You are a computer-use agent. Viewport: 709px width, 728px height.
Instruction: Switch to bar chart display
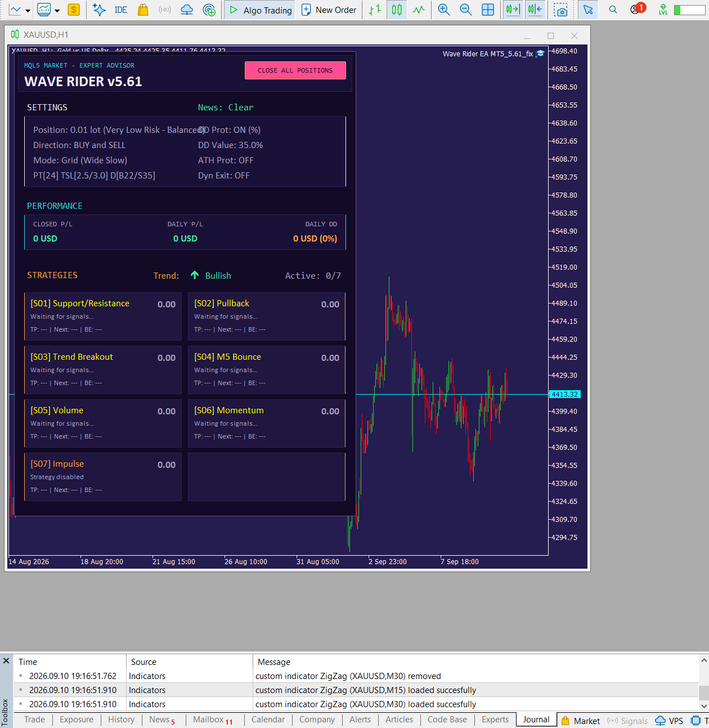point(375,10)
